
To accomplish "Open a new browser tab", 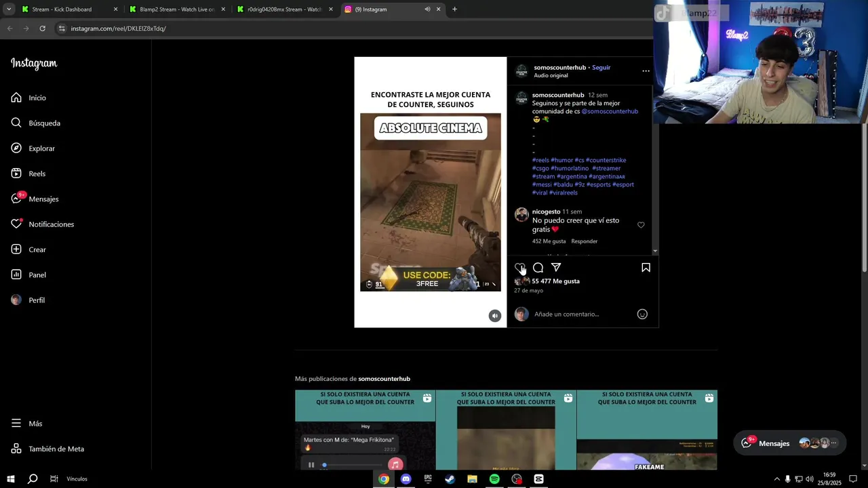I will 454,9.
